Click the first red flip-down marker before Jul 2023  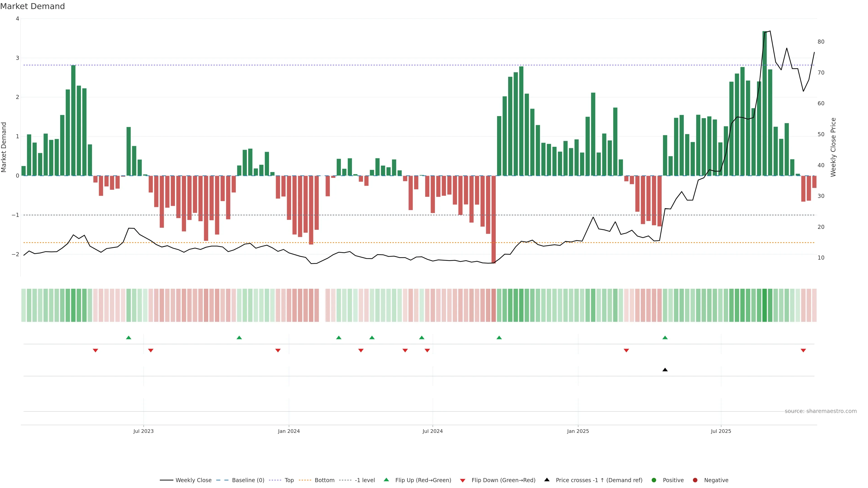click(95, 351)
